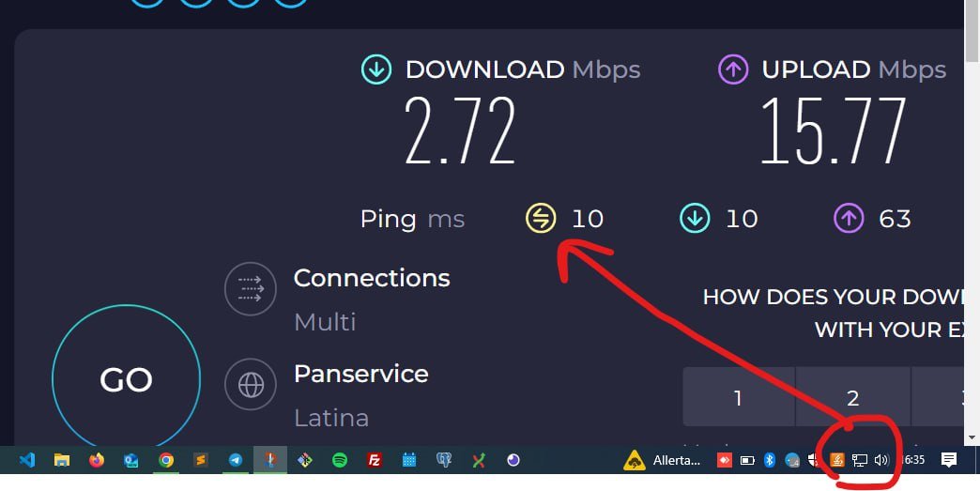The width and height of the screenshot is (980, 491).
Task: Click the Panservice globe icon
Action: pyautogui.click(x=251, y=385)
